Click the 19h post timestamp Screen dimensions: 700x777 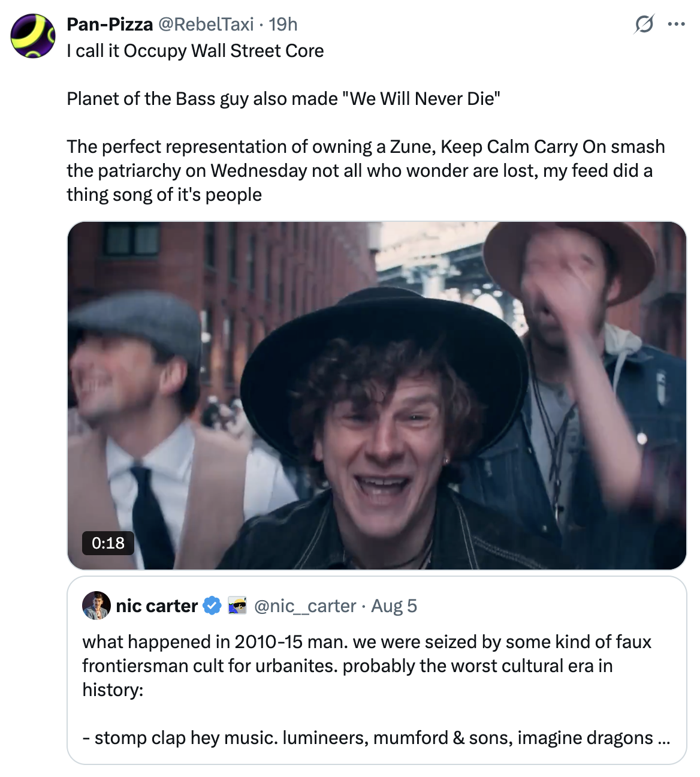[283, 25]
